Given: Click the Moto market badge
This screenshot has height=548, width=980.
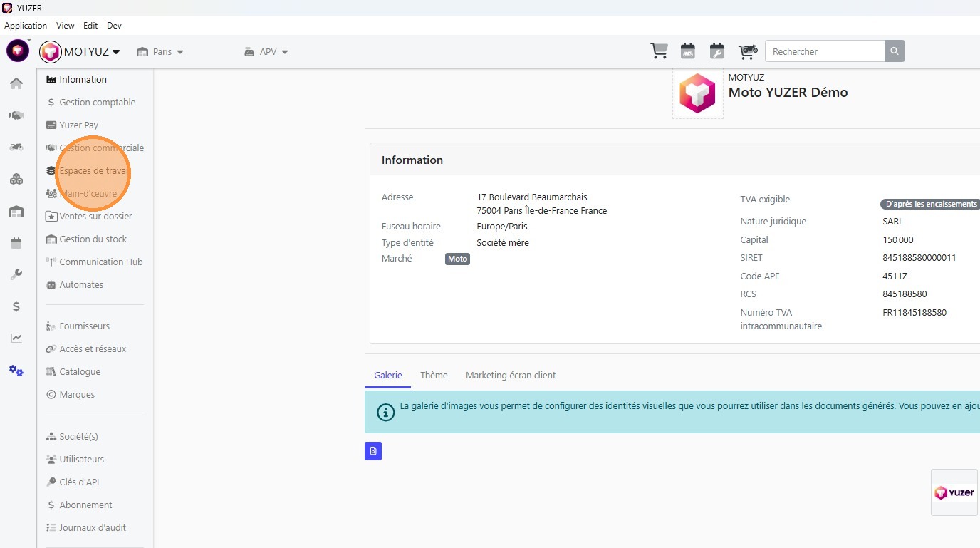Looking at the screenshot, I should [457, 259].
